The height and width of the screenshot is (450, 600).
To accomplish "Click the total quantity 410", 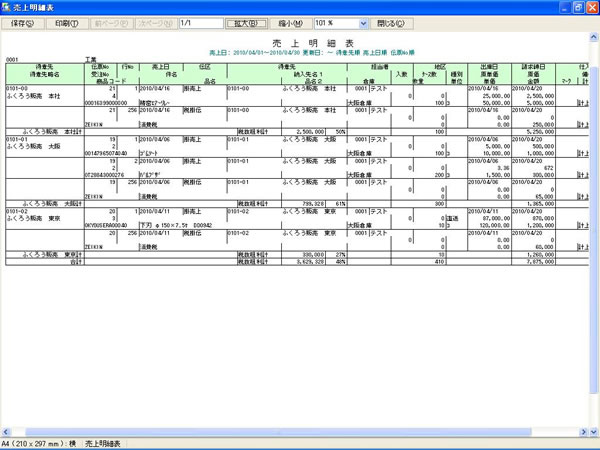I will pyautogui.click(x=439, y=262).
